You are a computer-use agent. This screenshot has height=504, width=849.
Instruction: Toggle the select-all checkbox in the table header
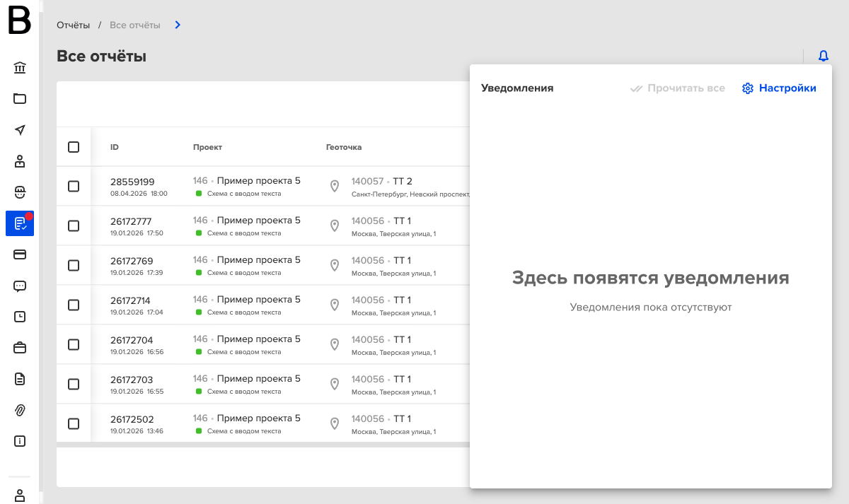74,147
